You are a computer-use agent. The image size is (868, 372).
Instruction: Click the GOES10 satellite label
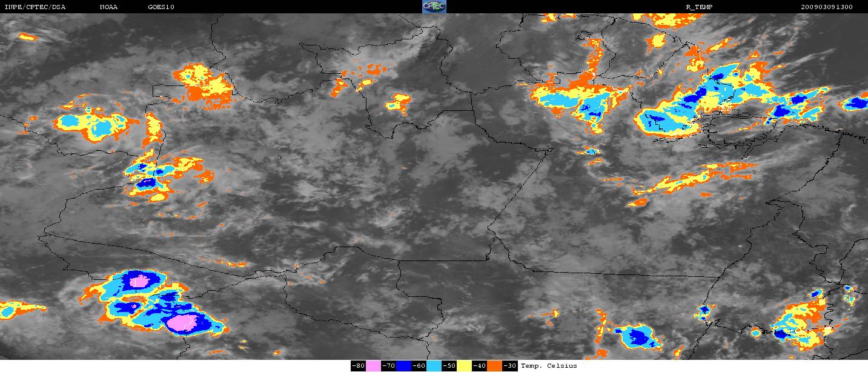coord(161,7)
